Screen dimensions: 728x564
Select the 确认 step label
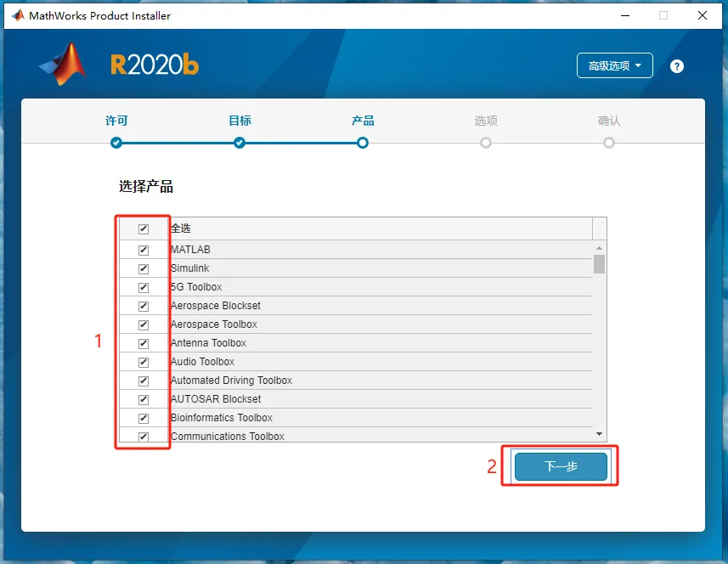click(x=609, y=121)
